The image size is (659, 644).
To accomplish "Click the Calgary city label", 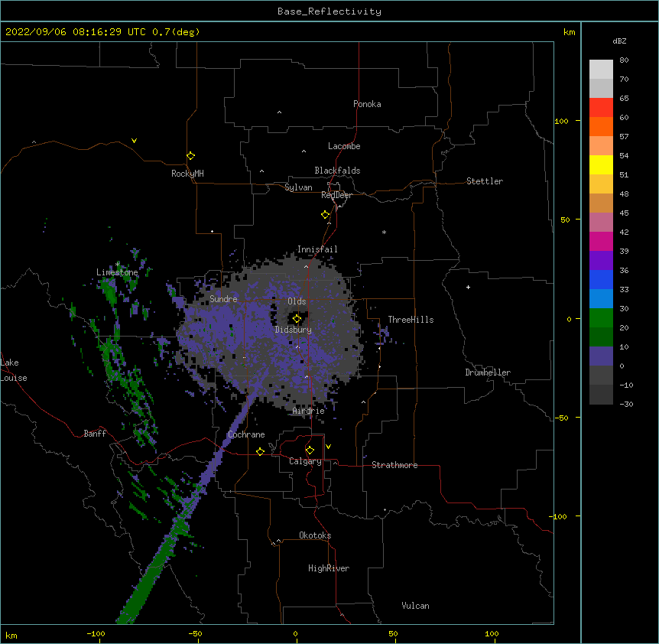I will pyautogui.click(x=306, y=461).
